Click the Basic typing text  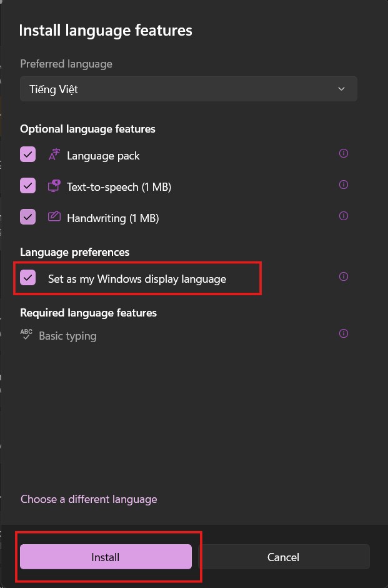(67, 336)
